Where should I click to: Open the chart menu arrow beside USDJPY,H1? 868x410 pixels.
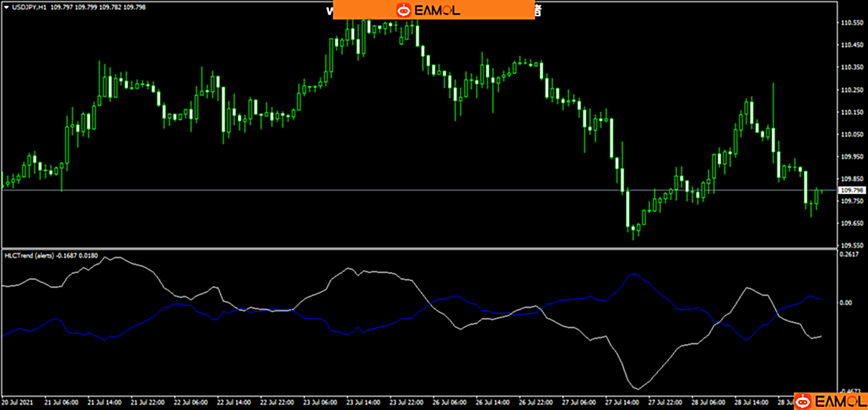pyautogui.click(x=6, y=7)
